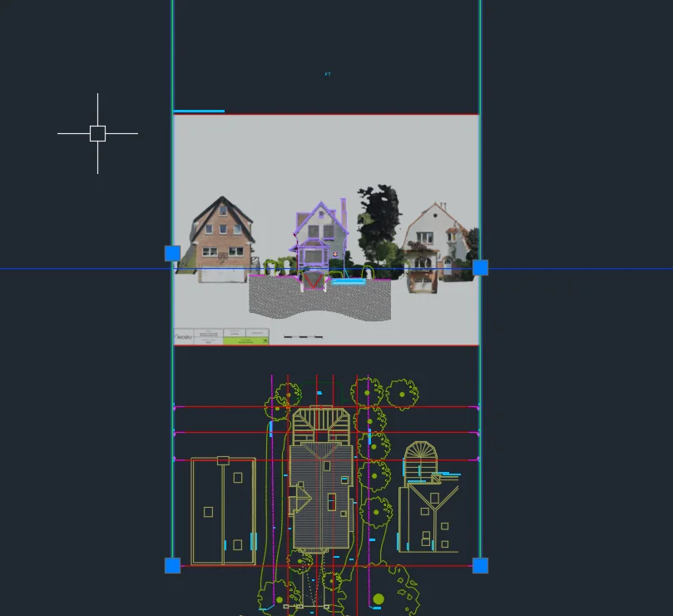Click the crosshair cursor pickbox square
Screen dimensions: 673x616
coord(97,133)
